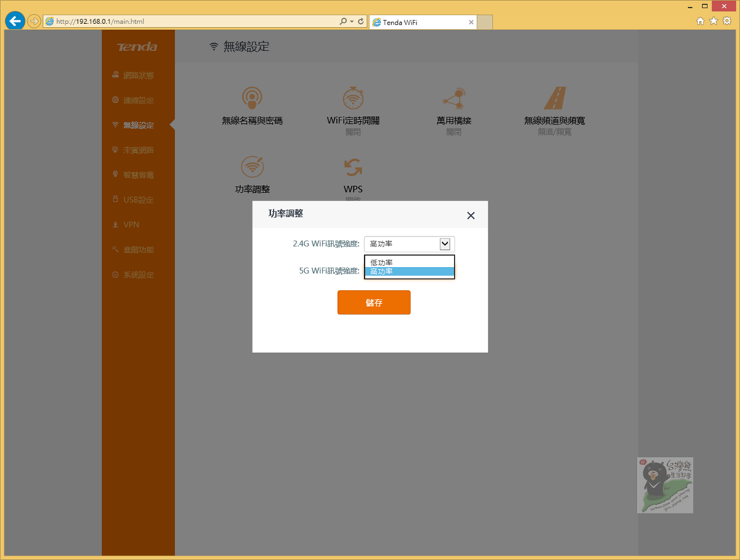Open 進階功能 in the sidebar
740x560 pixels.
click(x=138, y=249)
